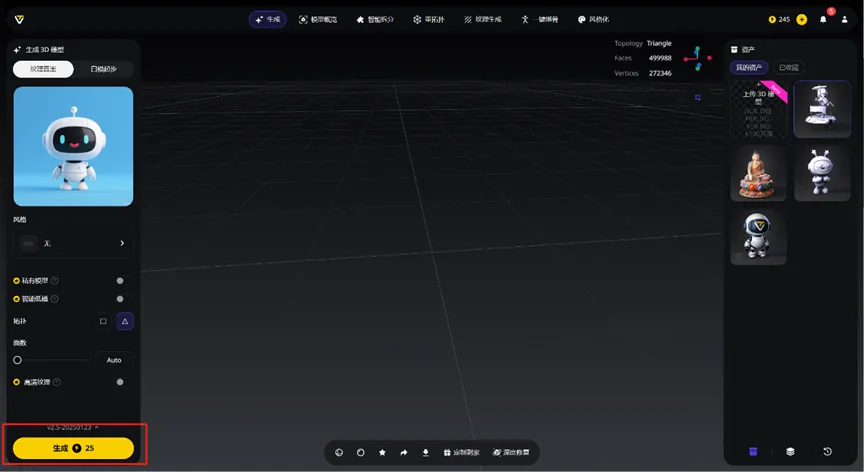Viewport: 864px width, 472px height.
Task: Click the uploaded robot reference image
Action: (x=73, y=146)
